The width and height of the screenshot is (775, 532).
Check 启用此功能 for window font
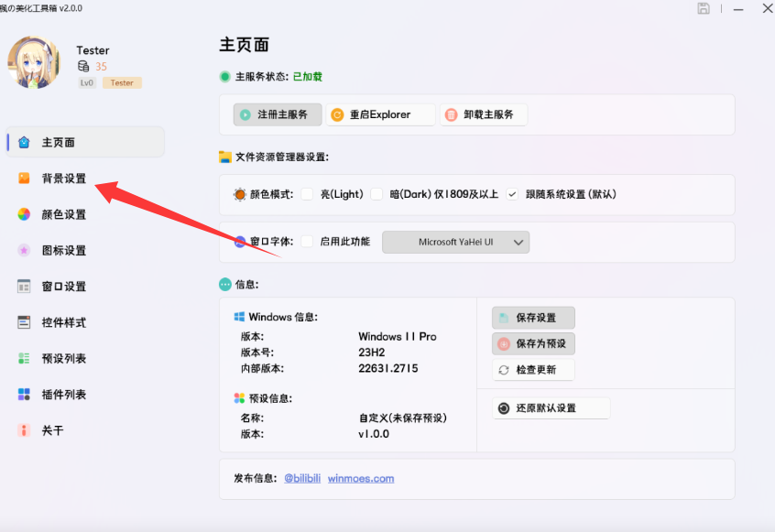[308, 242]
